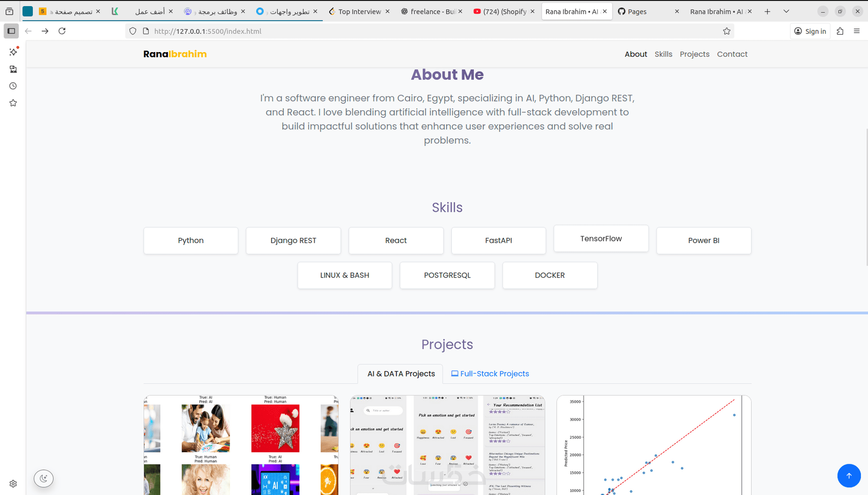Click the Django REST skill card

[294, 240]
